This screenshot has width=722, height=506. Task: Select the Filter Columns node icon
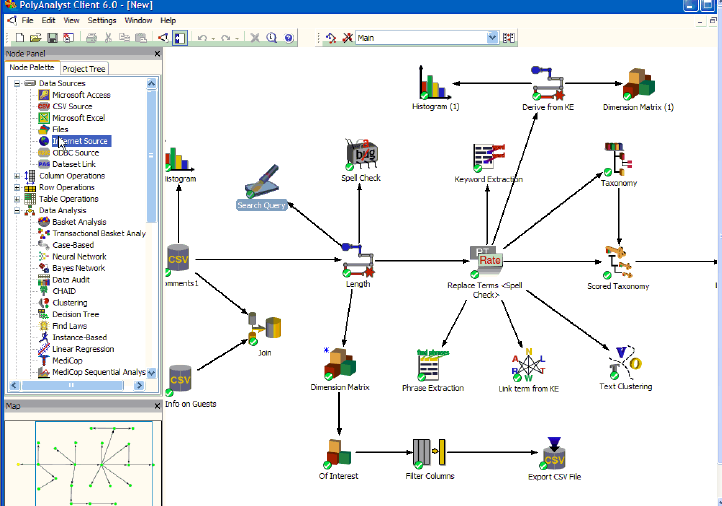click(429, 453)
